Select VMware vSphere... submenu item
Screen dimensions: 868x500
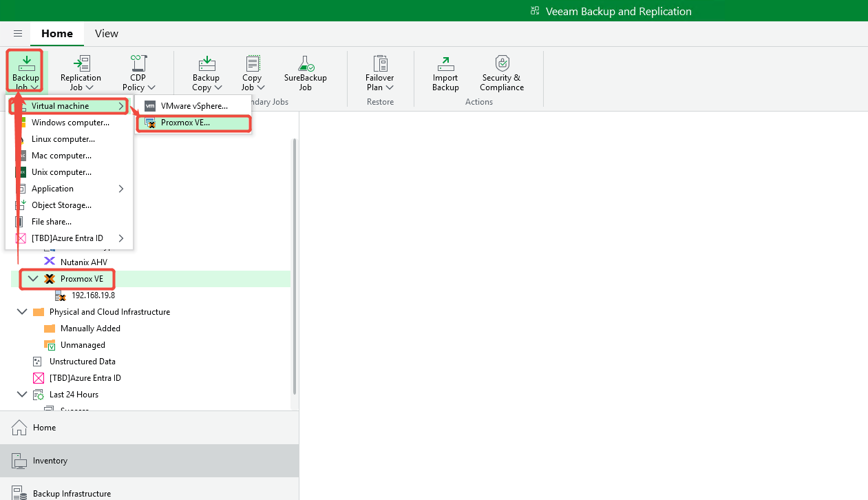(193, 106)
